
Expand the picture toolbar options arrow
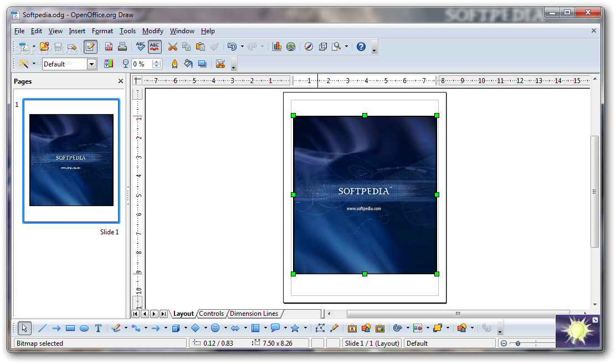[x=233, y=64]
